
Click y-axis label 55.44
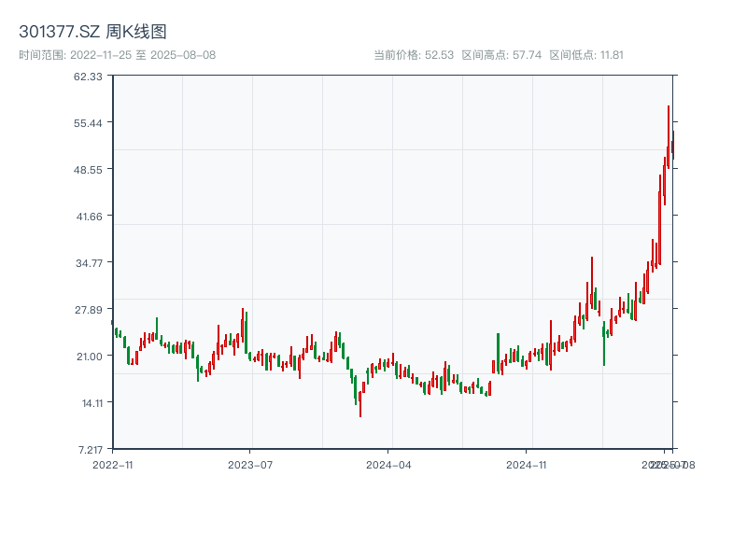click(88, 123)
